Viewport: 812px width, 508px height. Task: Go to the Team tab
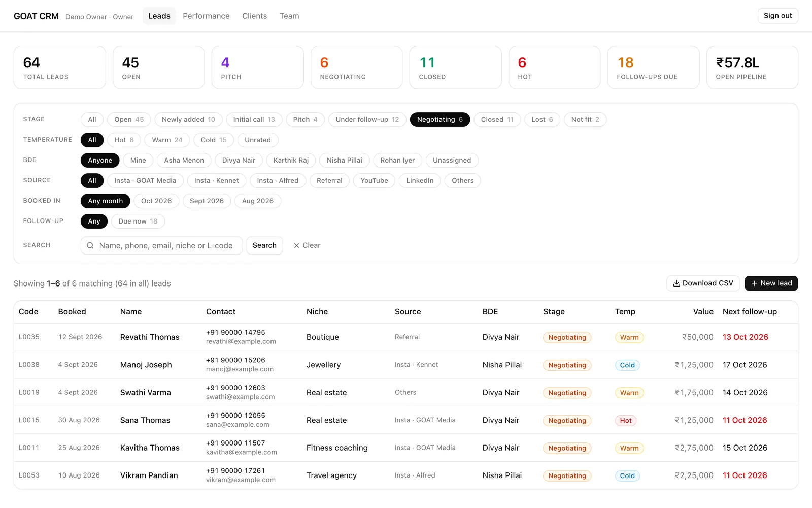coord(289,16)
